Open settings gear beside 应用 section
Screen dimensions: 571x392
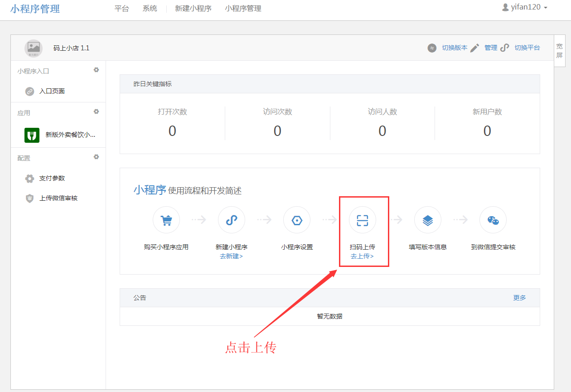(x=96, y=111)
